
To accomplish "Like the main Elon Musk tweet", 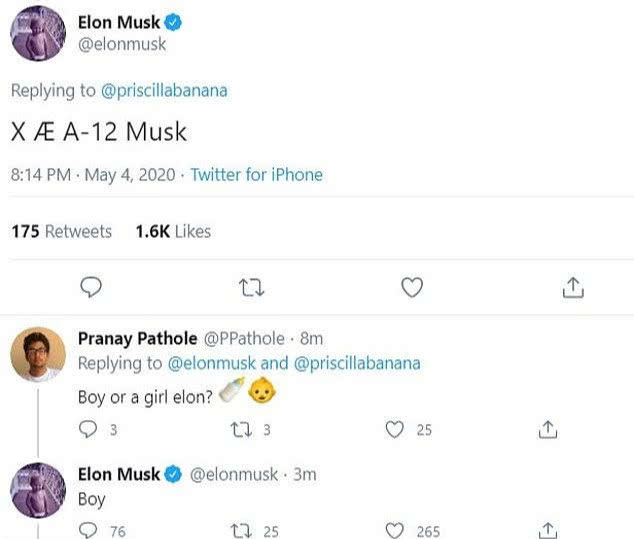I will (x=411, y=288).
